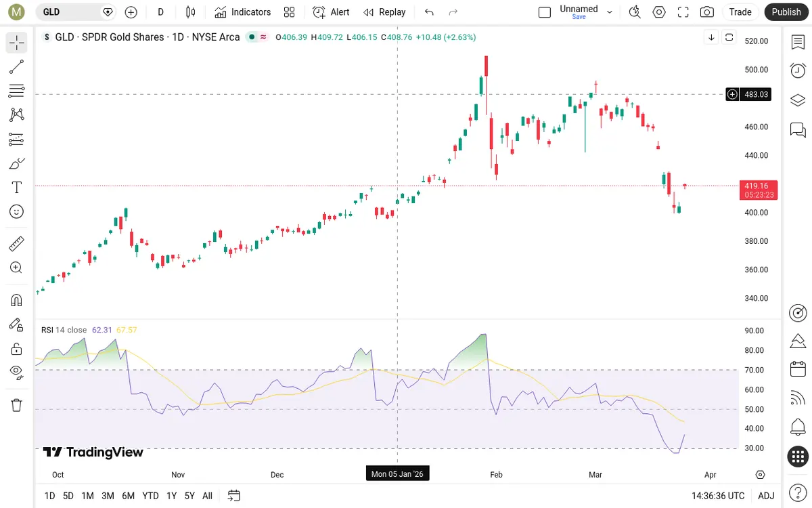Open the Fibonacci retracement tools

(17, 91)
